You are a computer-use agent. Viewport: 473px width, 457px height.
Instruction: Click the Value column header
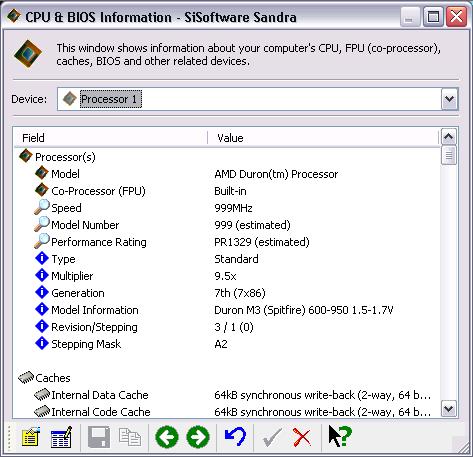pyautogui.click(x=323, y=138)
